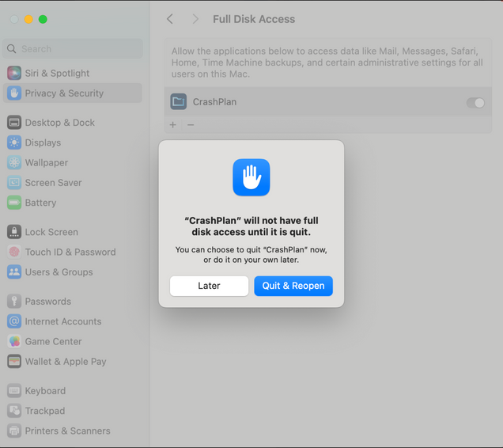503x448 pixels.
Task: Click the Lock Screen padlock icon
Action: (x=14, y=232)
